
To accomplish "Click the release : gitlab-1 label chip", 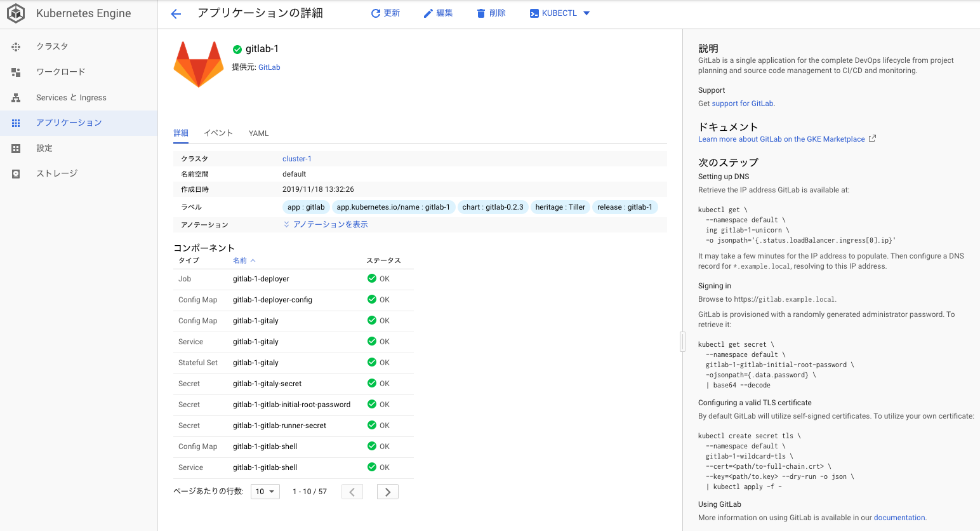I will (625, 207).
